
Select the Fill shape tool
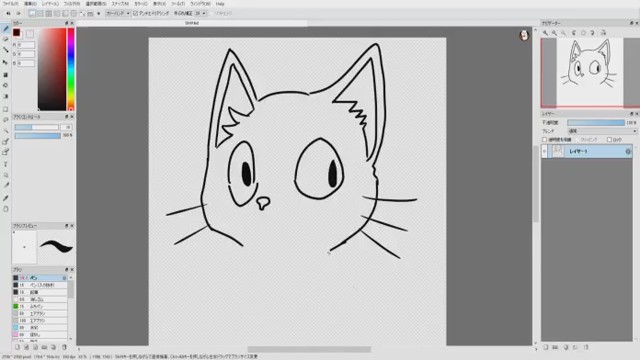click(x=6, y=75)
